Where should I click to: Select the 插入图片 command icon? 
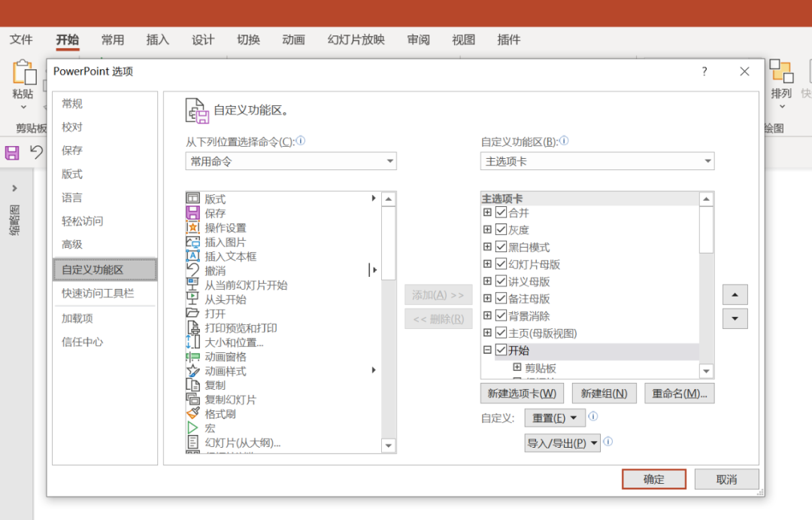pyautogui.click(x=192, y=242)
